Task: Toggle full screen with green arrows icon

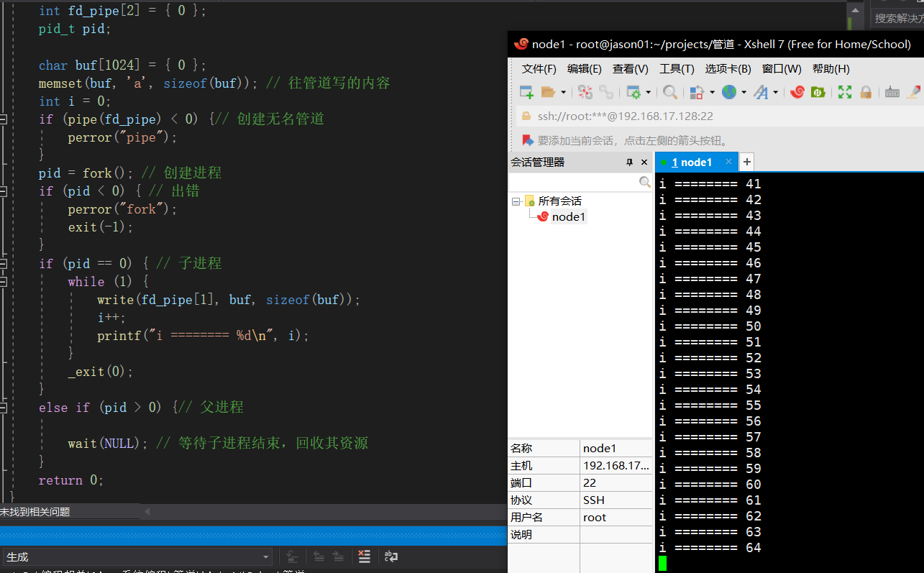Action: click(845, 92)
